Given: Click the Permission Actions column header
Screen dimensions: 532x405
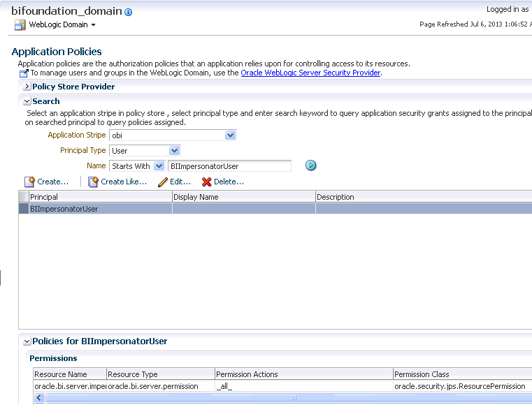Looking at the screenshot, I should (x=304, y=374).
